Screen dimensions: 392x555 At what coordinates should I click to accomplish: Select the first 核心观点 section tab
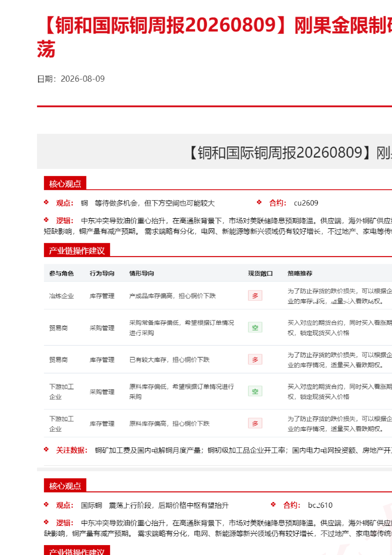pyautogui.click(x=65, y=183)
